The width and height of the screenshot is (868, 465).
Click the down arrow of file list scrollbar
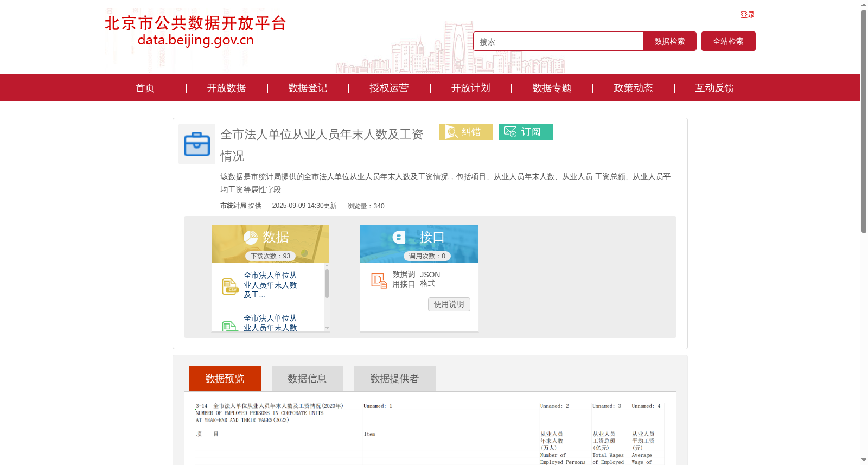327,328
